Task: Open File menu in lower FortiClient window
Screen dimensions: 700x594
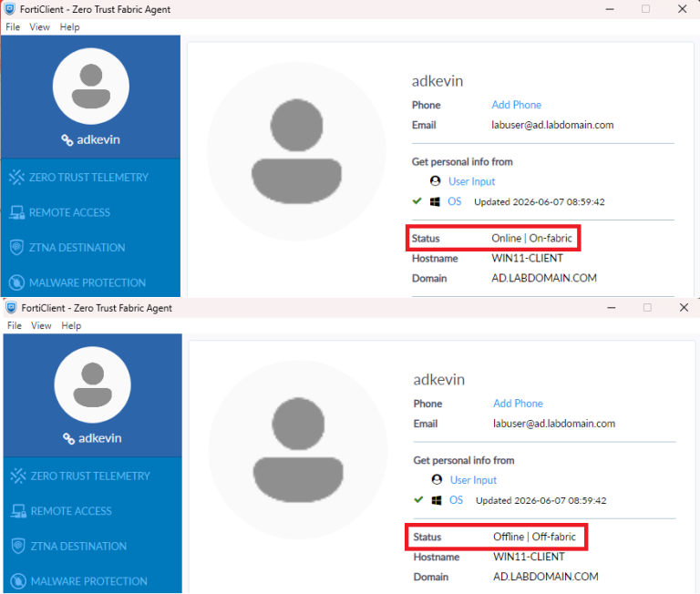Action: 15,326
